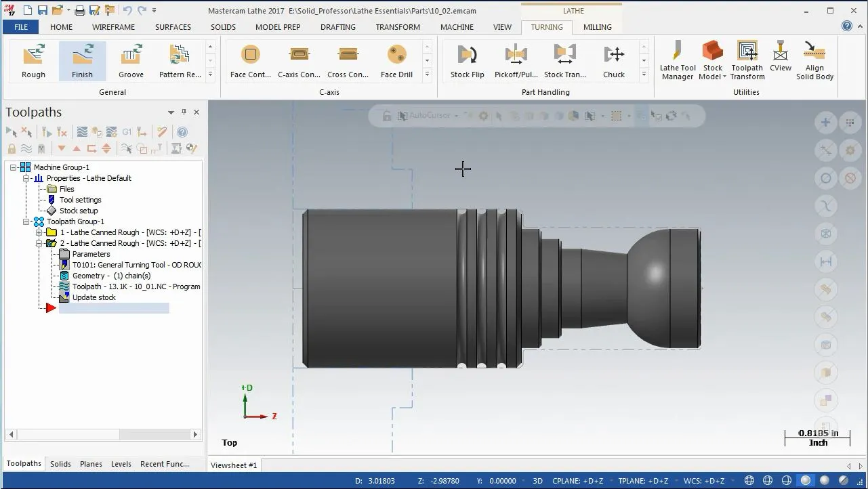Open the Face Drill C-axis toolpath
Image resolution: width=868 pixels, height=489 pixels.
396,60
